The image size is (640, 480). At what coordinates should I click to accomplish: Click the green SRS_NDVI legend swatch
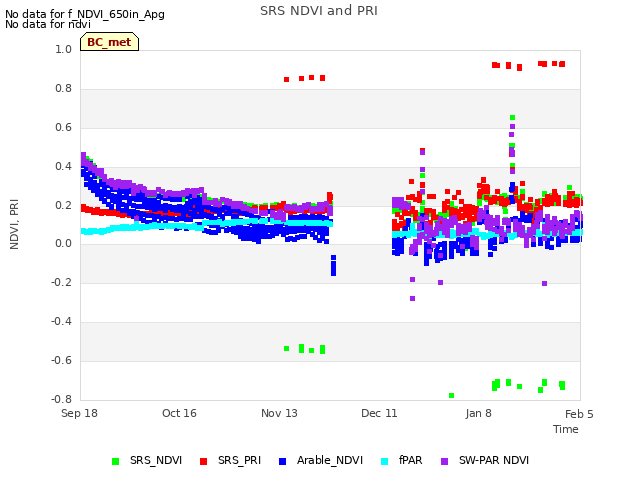point(116,461)
